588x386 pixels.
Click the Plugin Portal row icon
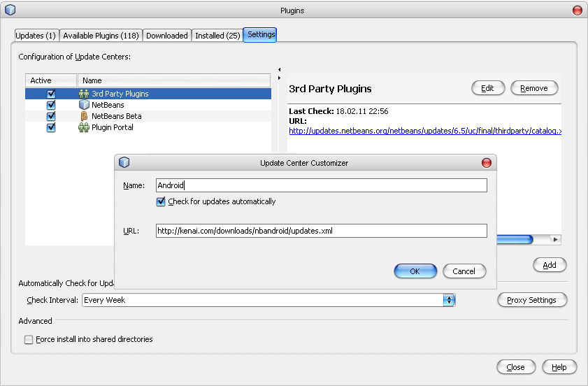[84, 127]
